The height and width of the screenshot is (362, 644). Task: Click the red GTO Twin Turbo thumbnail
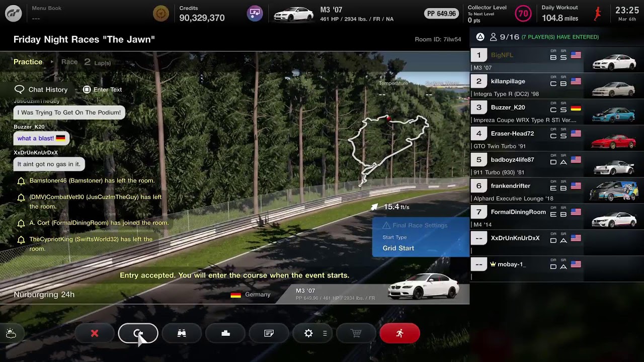(x=614, y=140)
